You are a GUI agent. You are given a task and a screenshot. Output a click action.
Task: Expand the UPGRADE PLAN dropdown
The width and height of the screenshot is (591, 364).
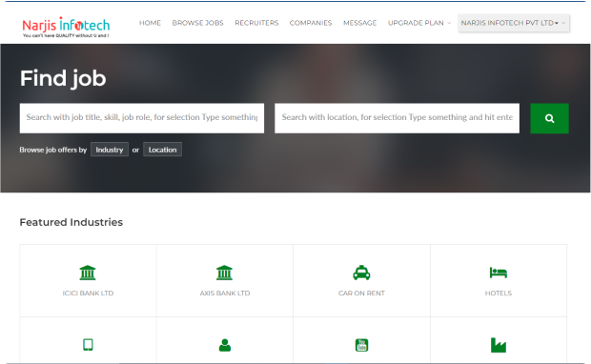[x=419, y=23]
